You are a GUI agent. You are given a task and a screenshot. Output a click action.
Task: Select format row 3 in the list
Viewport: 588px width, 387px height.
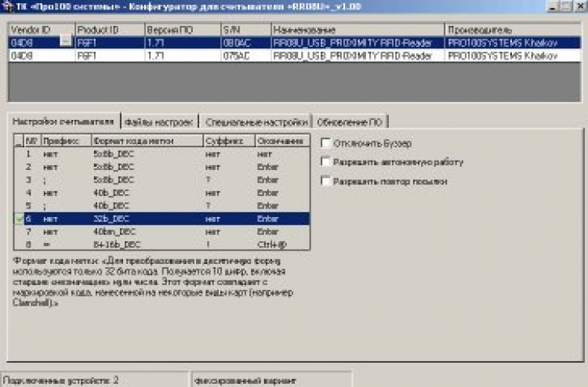(x=162, y=180)
